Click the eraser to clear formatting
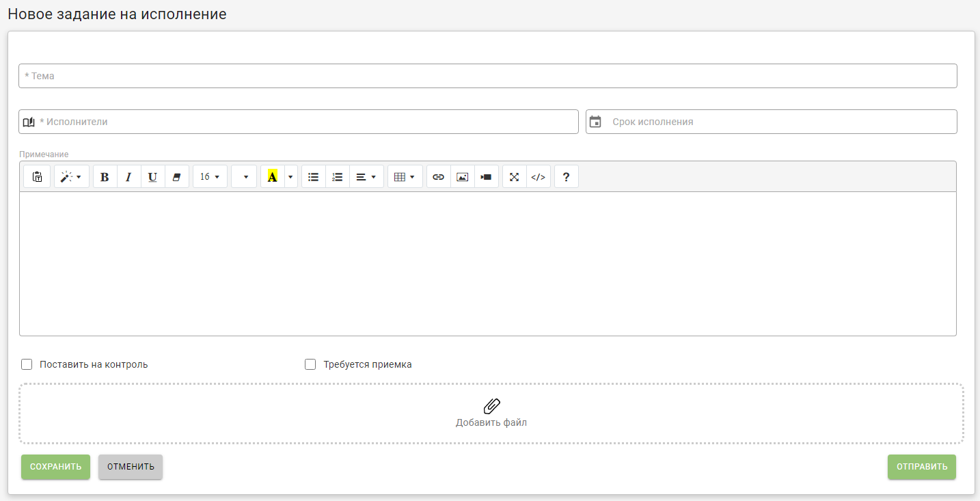The image size is (980, 501). (x=176, y=176)
